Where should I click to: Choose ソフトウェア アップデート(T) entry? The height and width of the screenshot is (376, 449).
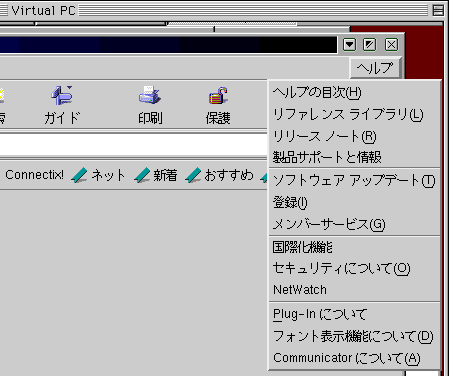(x=355, y=181)
